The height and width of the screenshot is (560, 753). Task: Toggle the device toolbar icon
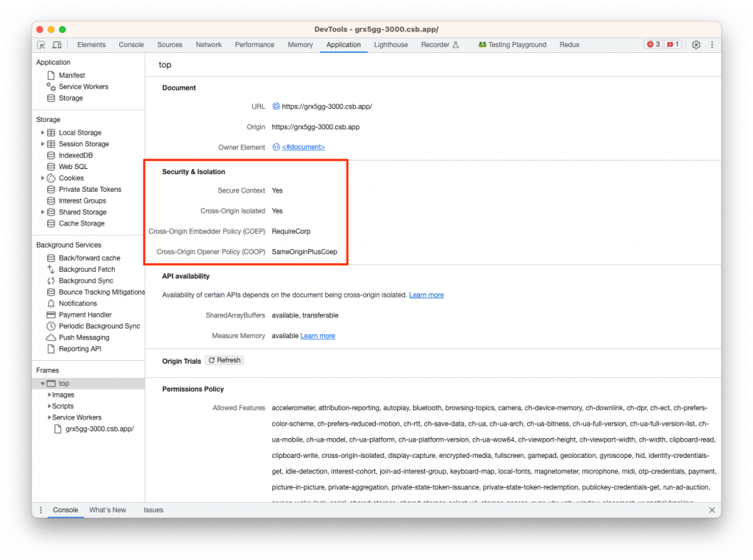tap(57, 45)
